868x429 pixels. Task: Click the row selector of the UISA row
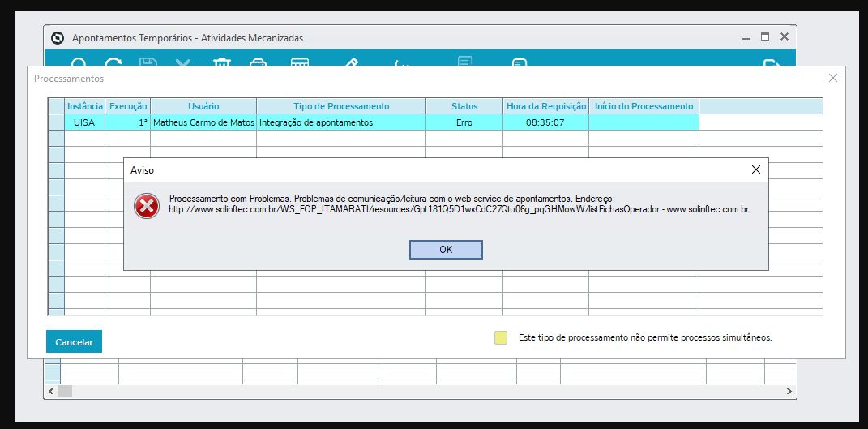pyautogui.click(x=57, y=122)
